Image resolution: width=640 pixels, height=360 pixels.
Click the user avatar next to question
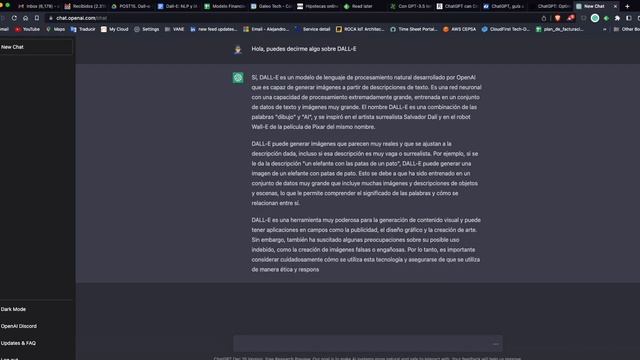238,49
